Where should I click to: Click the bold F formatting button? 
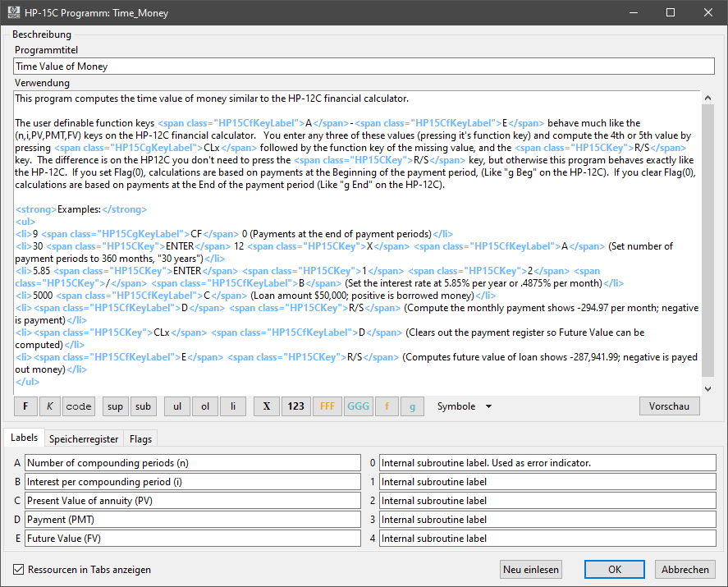25,406
